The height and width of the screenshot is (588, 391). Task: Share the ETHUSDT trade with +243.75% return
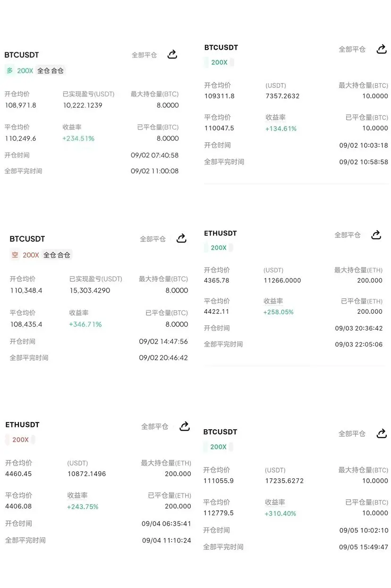coord(185,426)
